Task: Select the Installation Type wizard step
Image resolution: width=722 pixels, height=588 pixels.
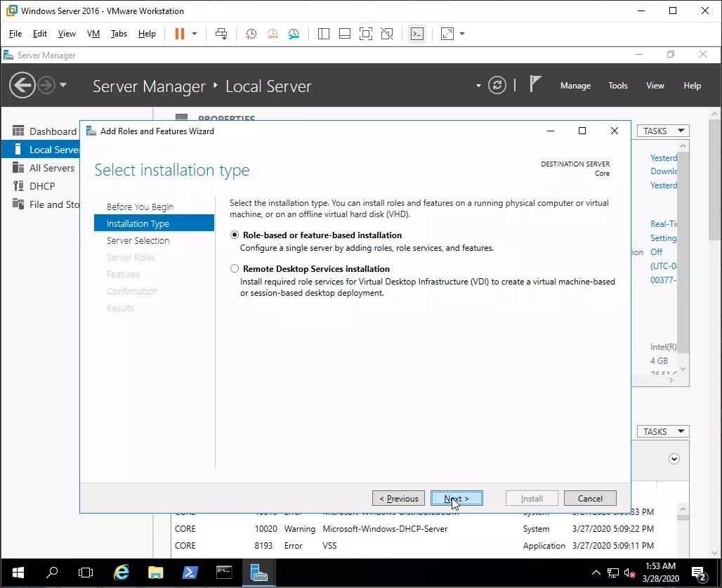Action: 154,223
